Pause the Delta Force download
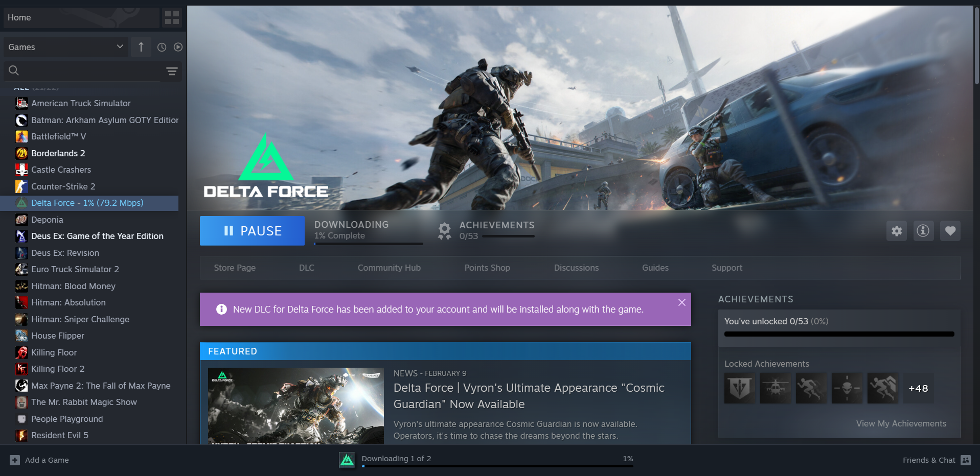980x476 pixels. click(x=252, y=231)
